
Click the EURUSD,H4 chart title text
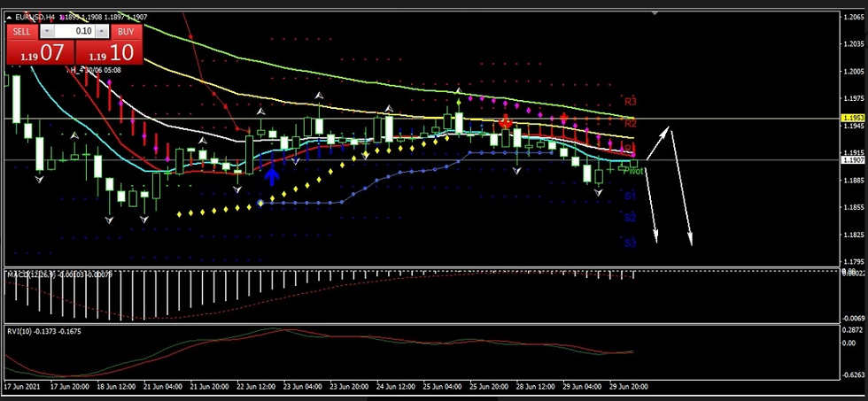click(x=34, y=16)
